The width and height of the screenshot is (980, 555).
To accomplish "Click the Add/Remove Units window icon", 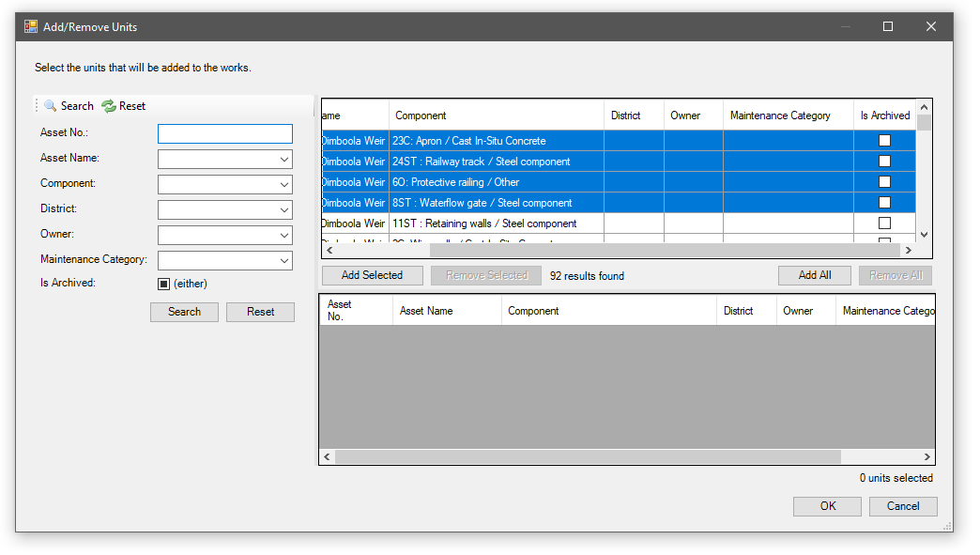I will point(31,27).
